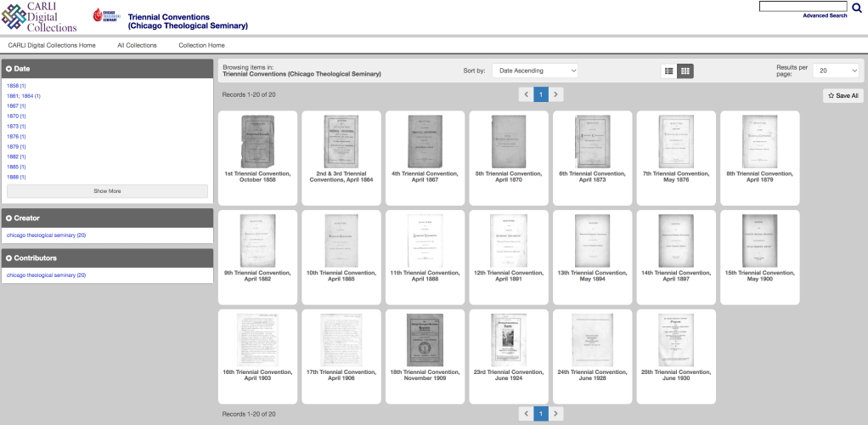
Task: Go to next page using top arrow
Action: [x=556, y=94]
